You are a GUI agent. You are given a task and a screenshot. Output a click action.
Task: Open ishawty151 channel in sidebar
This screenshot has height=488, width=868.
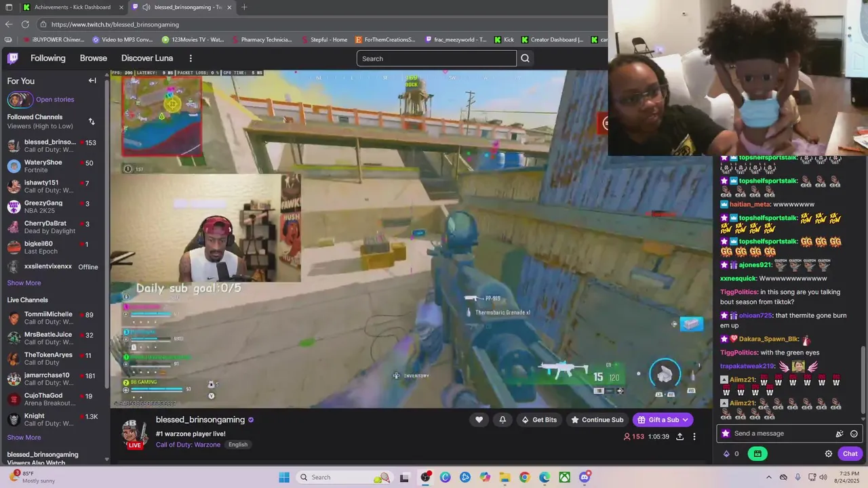54,186
